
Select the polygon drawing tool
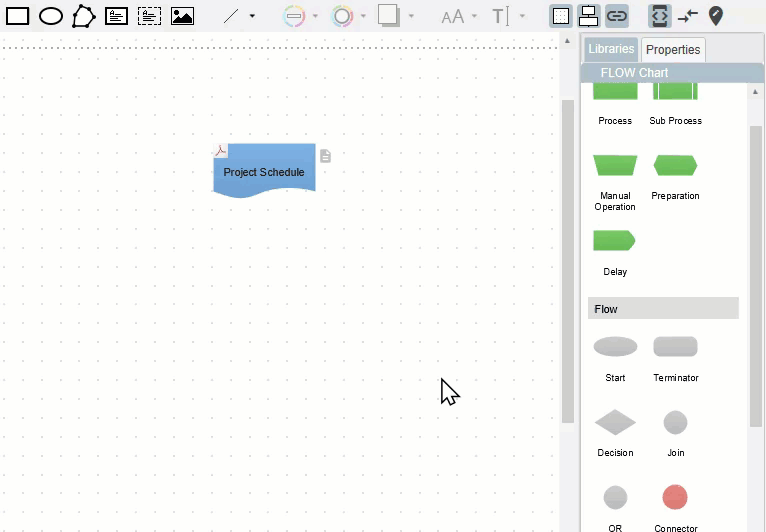click(84, 16)
